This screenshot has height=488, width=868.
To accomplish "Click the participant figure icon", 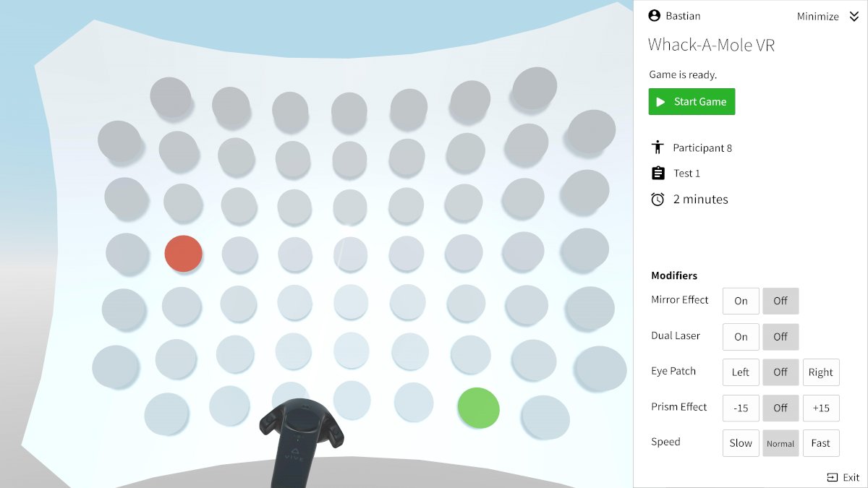I will click(658, 147).
